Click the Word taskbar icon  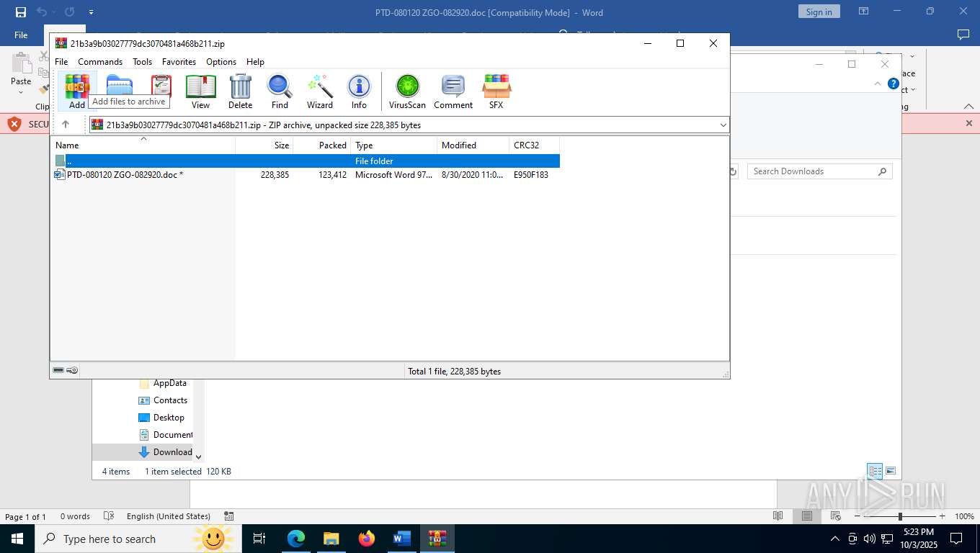pos(401,539)
